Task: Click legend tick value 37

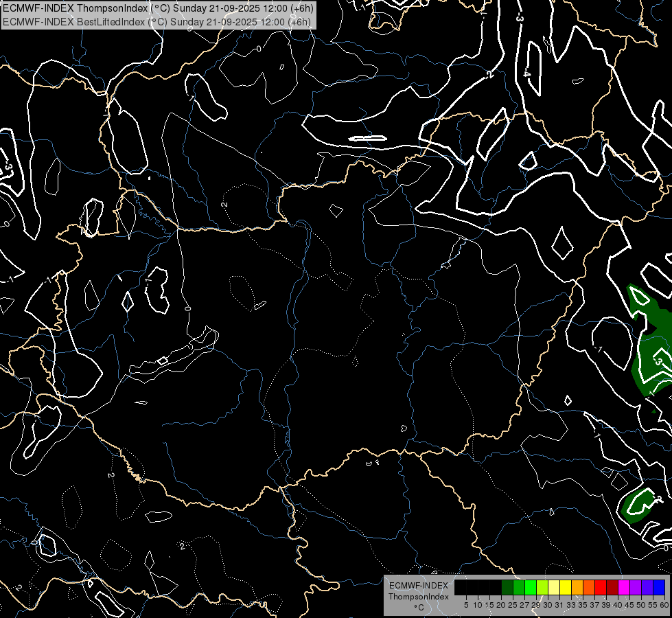Action: coord(594,605)
